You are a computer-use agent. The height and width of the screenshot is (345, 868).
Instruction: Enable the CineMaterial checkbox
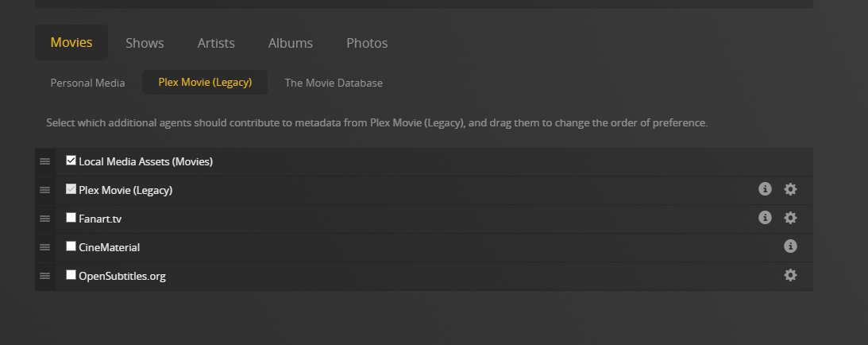pos(71,246)
